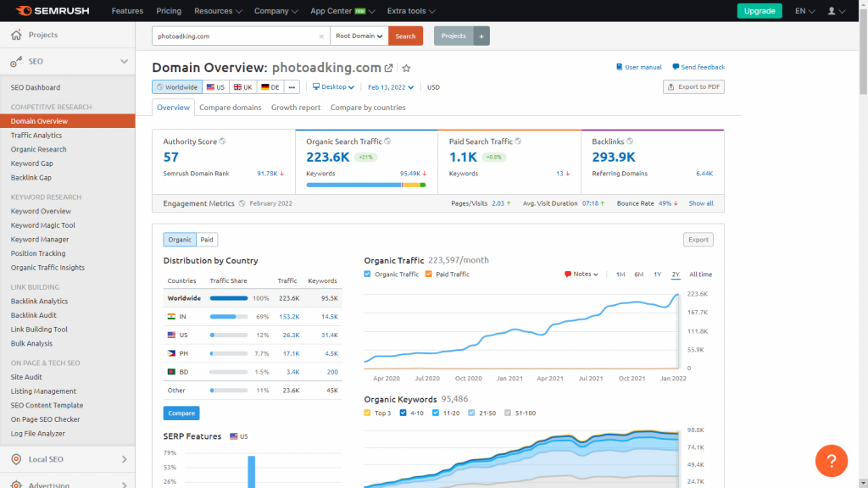Select the 1Y chart time range
The height and width of the screenshot is (488, 868).
657,274
